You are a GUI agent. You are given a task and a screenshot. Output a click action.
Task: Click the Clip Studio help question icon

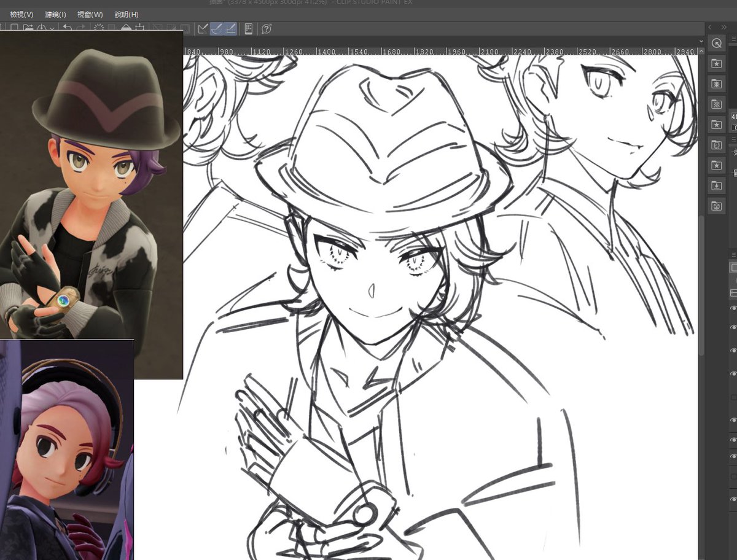pyautogui.click(x=266, y=28)
